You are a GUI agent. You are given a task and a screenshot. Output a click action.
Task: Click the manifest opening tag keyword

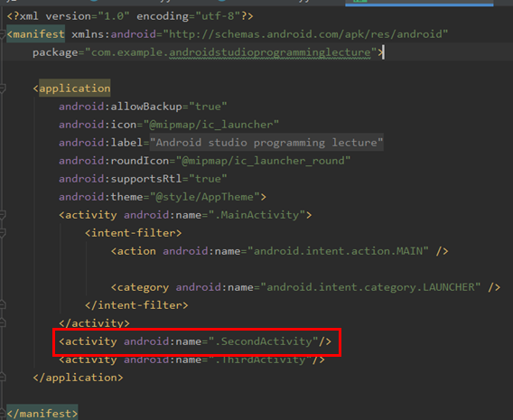coord(35,34)
